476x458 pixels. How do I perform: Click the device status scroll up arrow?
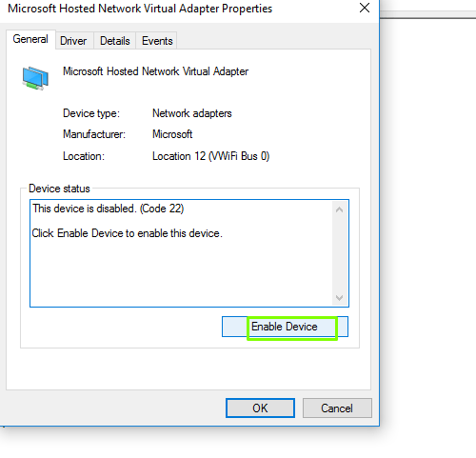click(339, 209)
